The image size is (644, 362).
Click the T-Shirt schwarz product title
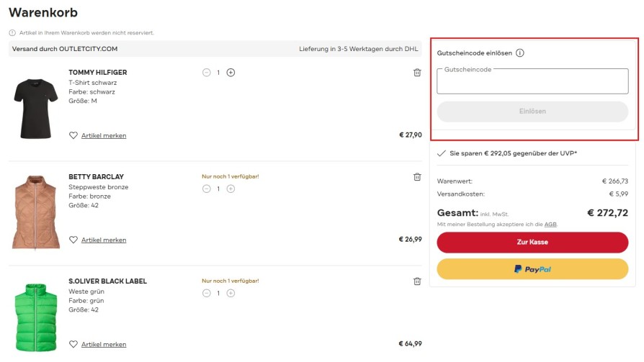point(92,83)
